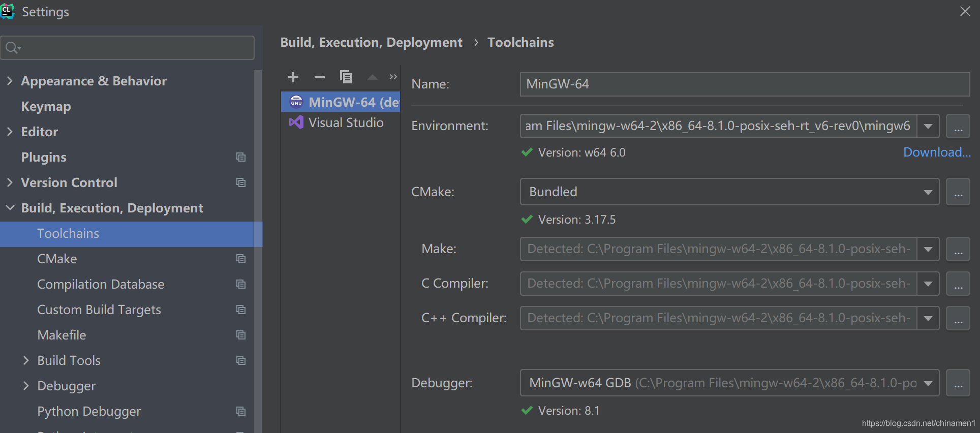980x433 pixels.
Task: Open C Compiler dropdown
Action: [x=928, y=284]
